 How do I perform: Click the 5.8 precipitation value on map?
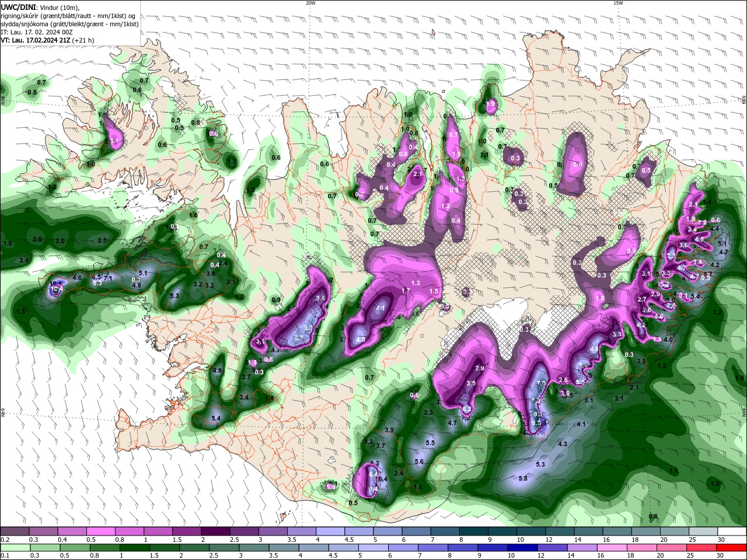(523, 478)
